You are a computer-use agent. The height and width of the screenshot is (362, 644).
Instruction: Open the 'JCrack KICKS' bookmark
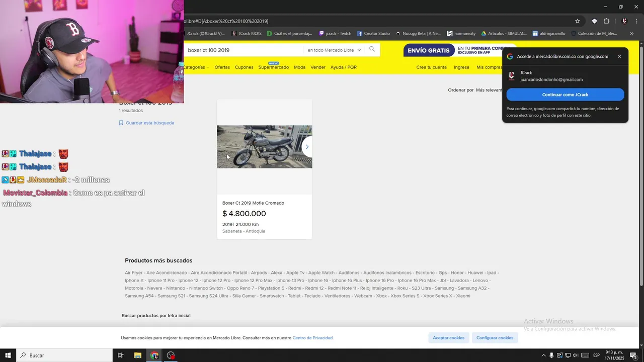247,34
